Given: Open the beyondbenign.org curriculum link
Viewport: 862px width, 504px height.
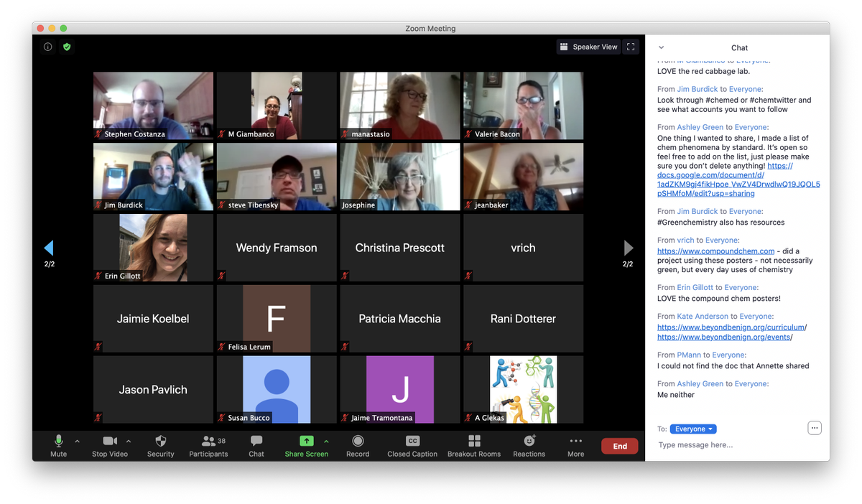Looking at the screenshot, I should click(731, 327).
